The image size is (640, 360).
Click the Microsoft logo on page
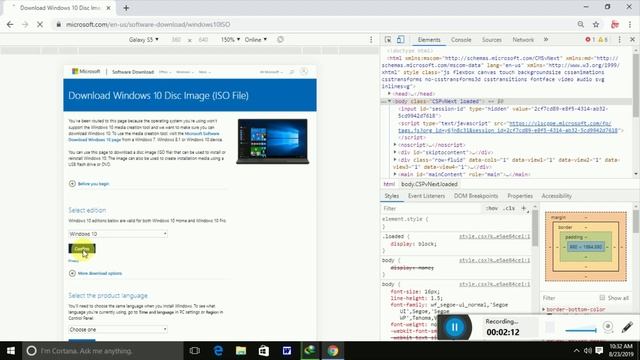(86, 71)
